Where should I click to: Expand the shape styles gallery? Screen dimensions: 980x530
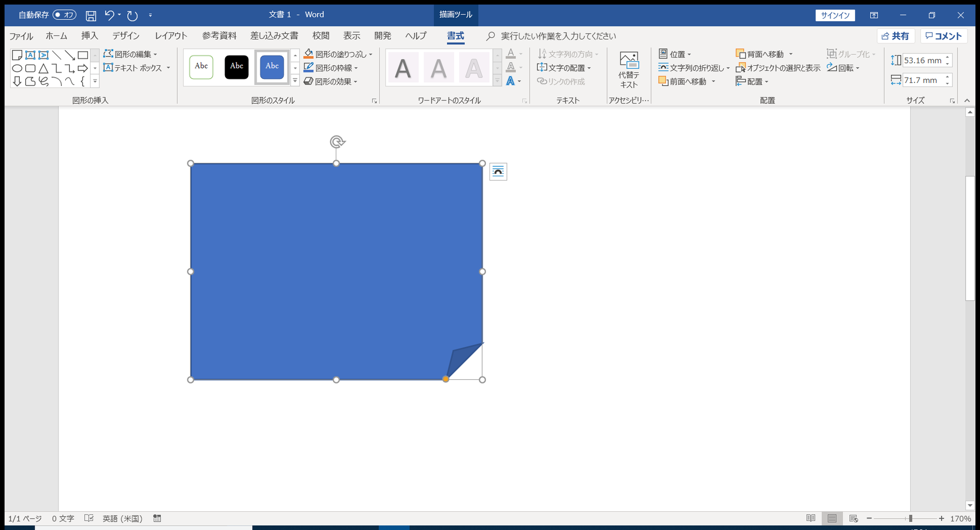(295, 80)
